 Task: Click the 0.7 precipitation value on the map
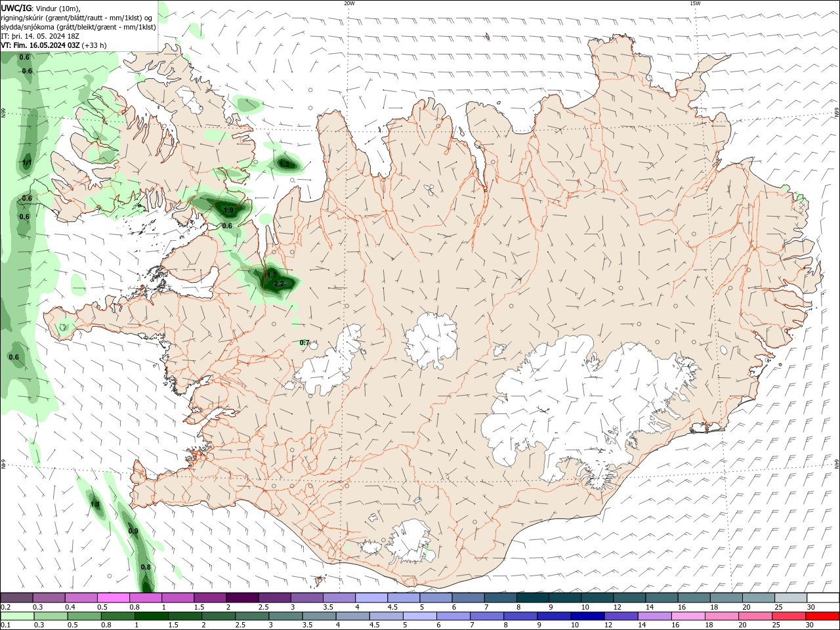point(304,343)
